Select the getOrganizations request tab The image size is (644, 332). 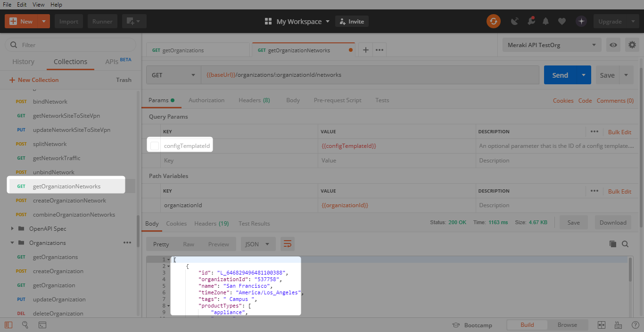[x=198, y=50]
